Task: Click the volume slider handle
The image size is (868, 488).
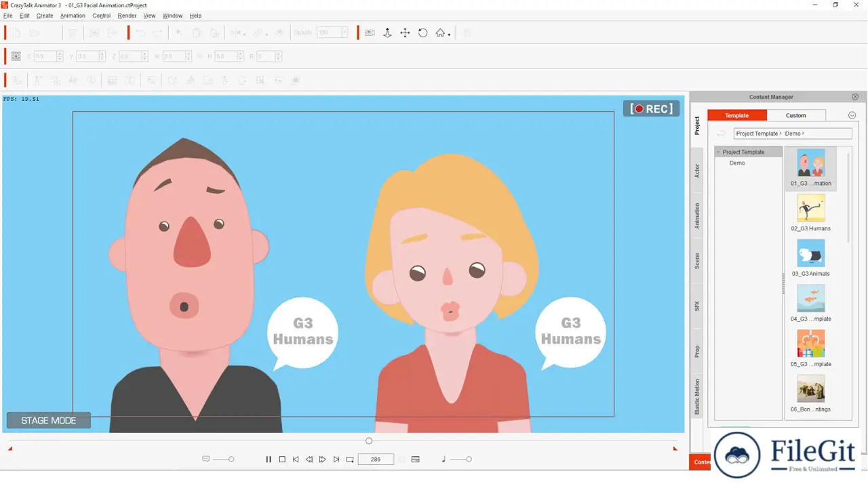Action: (469, 459)
